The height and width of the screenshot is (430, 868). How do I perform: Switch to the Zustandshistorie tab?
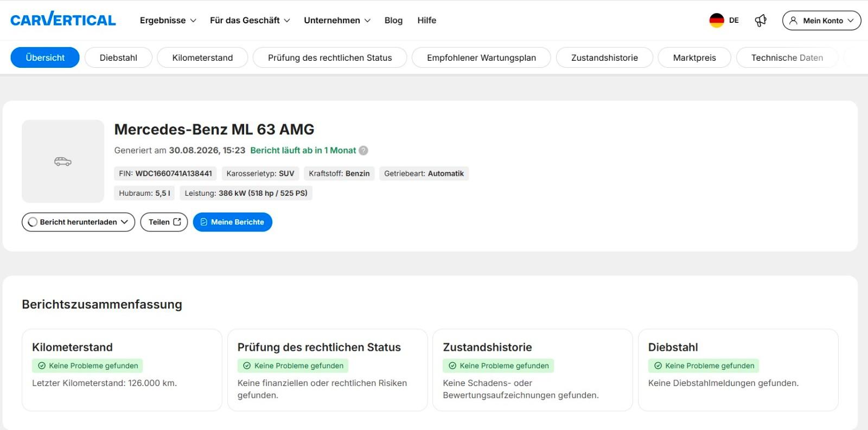[604, 57]
